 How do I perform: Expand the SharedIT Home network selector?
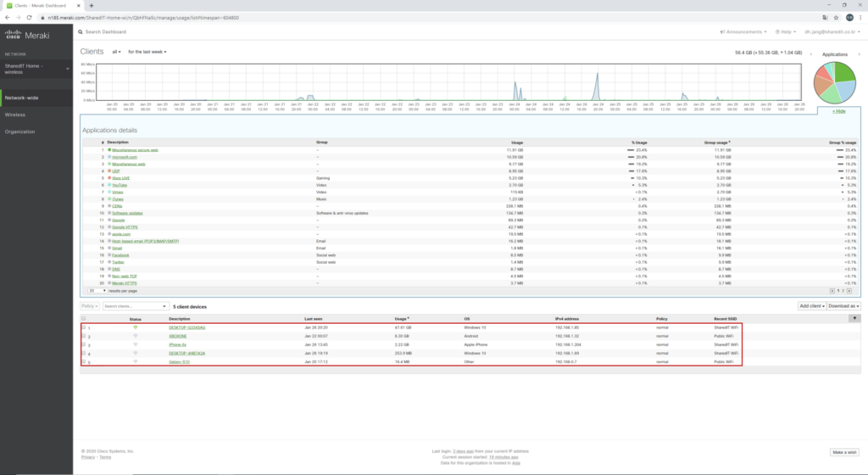(x=68, y=69)
